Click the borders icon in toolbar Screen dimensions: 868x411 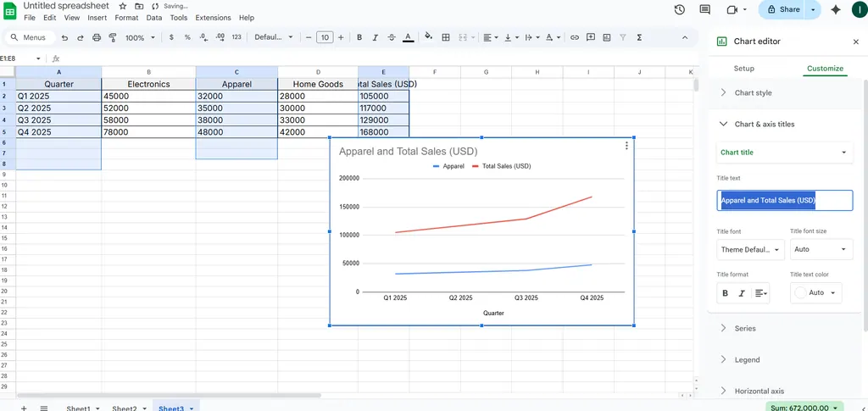pyautogui.click(x=446, y=37)
